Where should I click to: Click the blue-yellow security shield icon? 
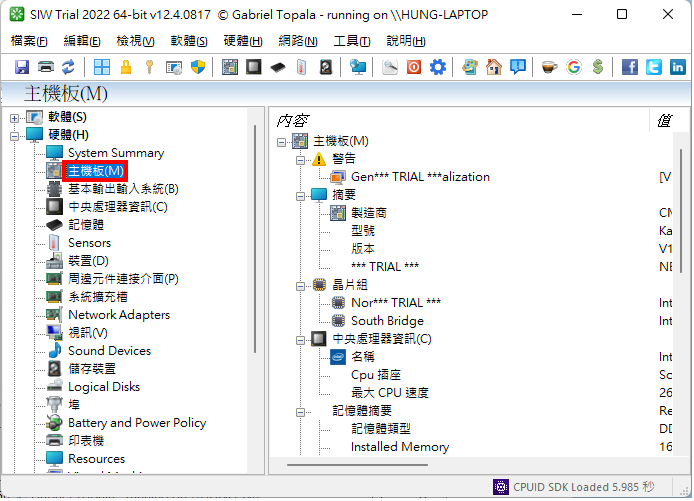pyautogui.click(x=197, y=67)
